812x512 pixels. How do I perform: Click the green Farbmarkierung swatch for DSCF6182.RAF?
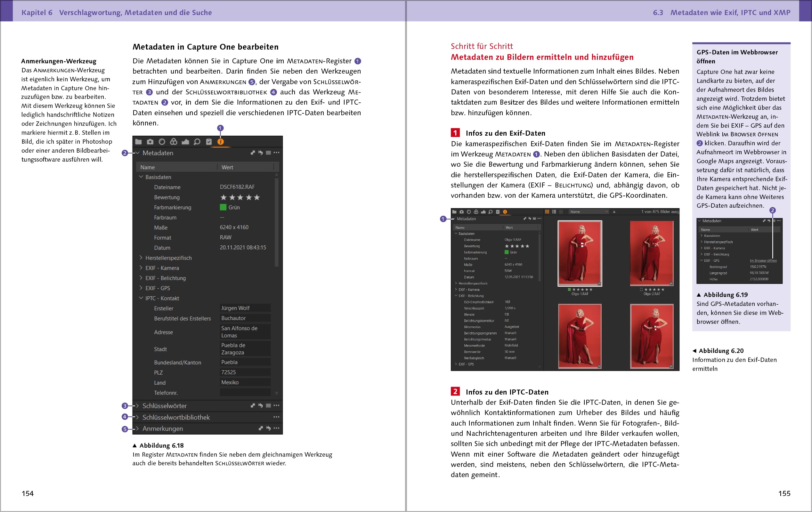pos(223,207)
